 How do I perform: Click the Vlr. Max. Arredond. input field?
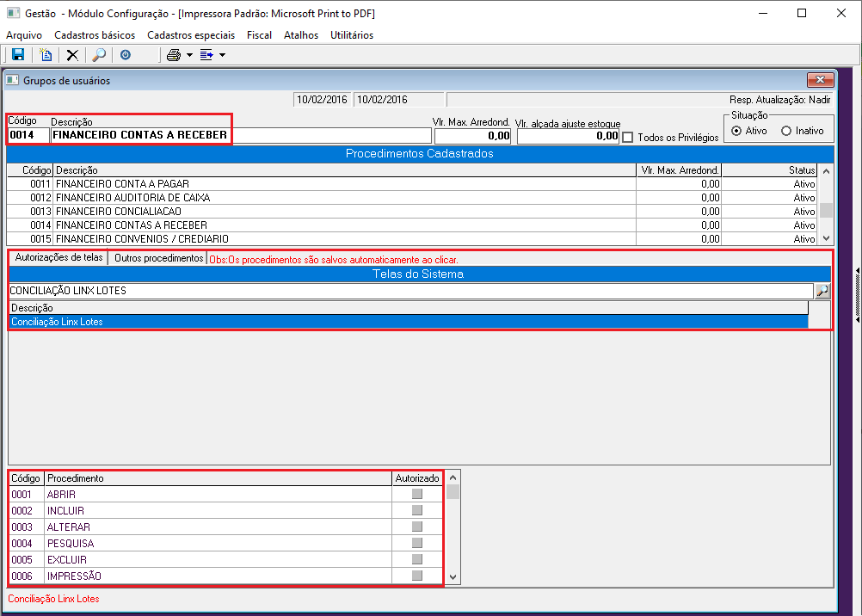tap(472, 136)
